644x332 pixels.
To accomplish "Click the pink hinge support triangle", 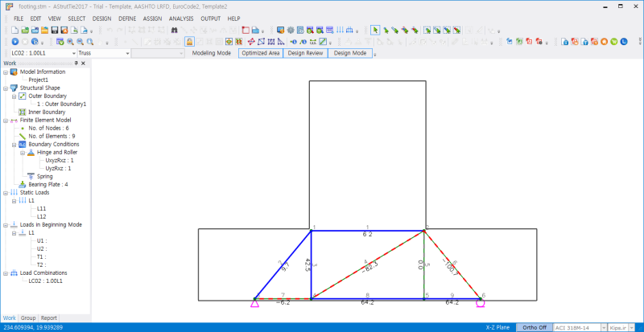I will (254, 304).
